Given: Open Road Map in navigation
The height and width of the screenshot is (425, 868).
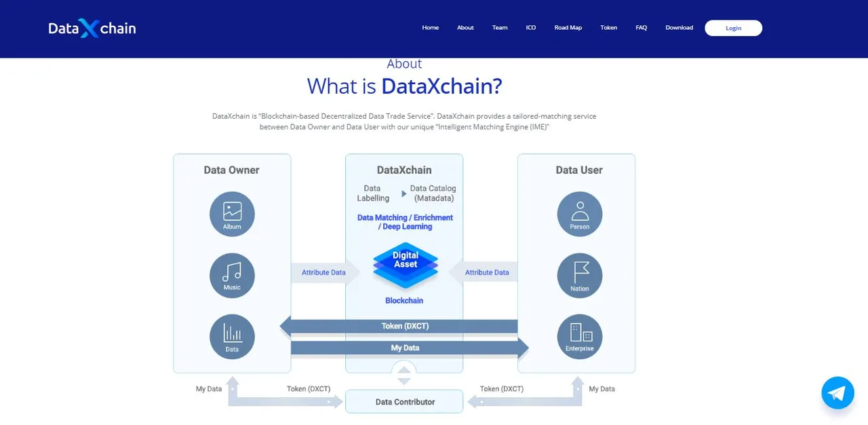Looking at the screenshot, I should tap(568, 28).
